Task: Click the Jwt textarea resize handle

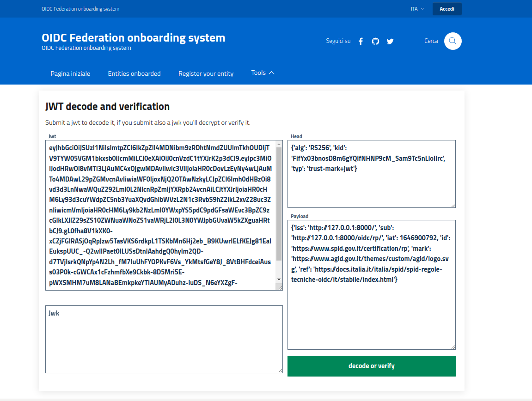Action: [280, 288]
